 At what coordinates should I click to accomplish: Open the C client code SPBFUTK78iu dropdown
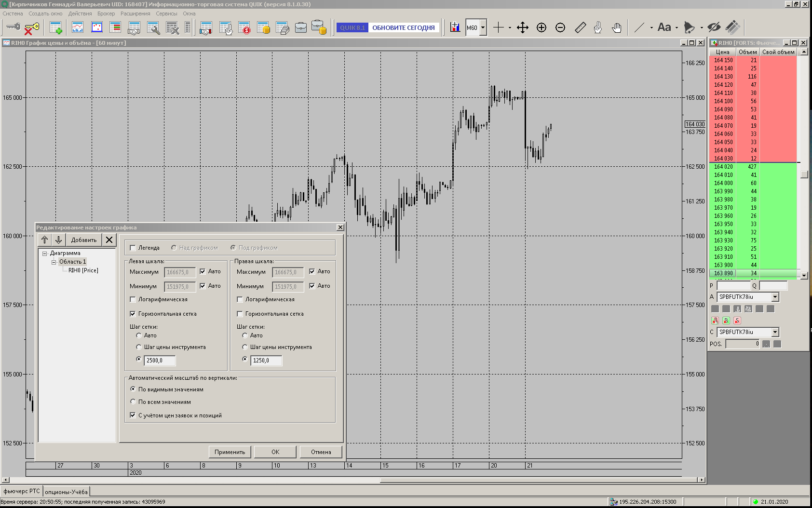click(775, 332)
